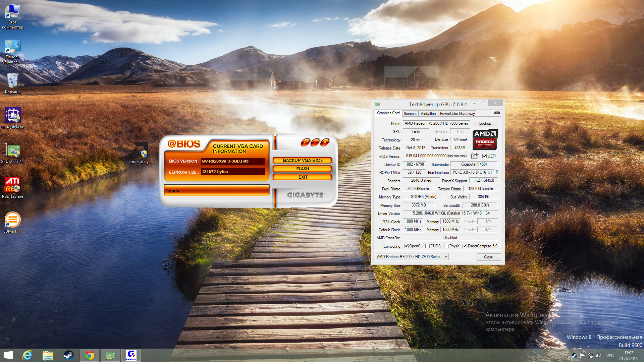
Task: Click the BACKUP VGA BIOS button
Action: (303, 161)
